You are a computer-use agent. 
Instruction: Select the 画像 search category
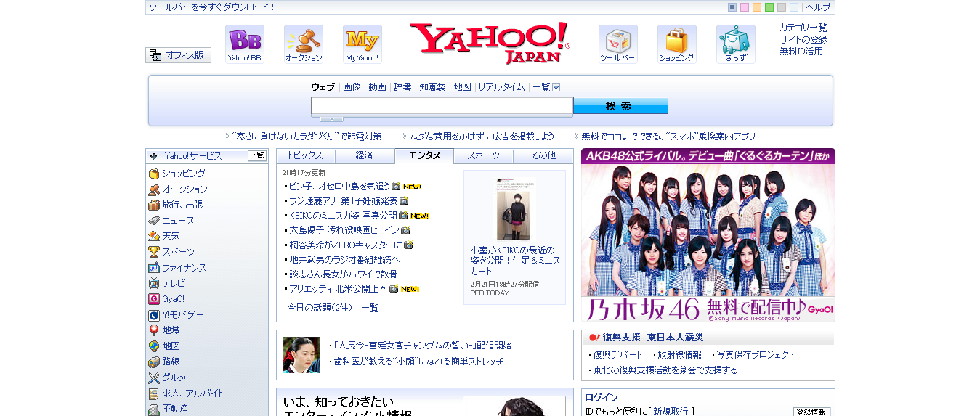point(352,87)
